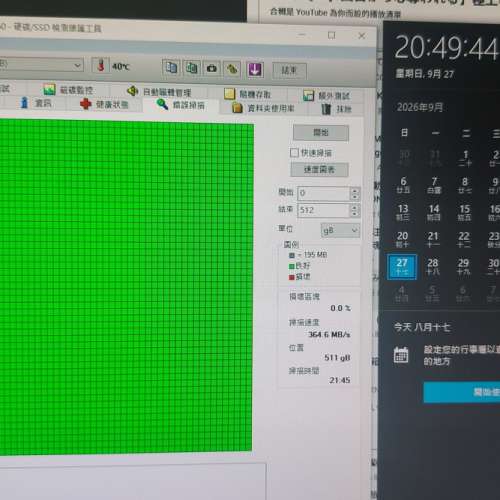This screenshot has width=500, height=500.
Task: Click the spinner arrows of the 512 end field
Action: coord(355,210)
